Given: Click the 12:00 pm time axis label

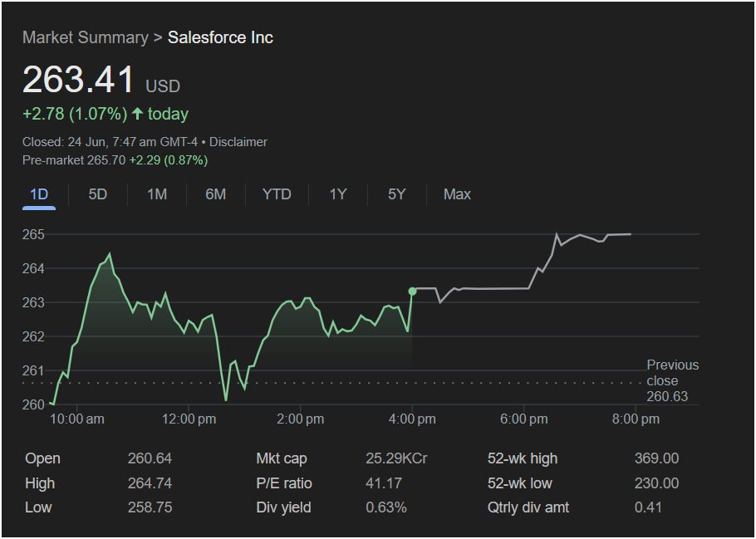Looking at the screenshot, I should (189, 419).
